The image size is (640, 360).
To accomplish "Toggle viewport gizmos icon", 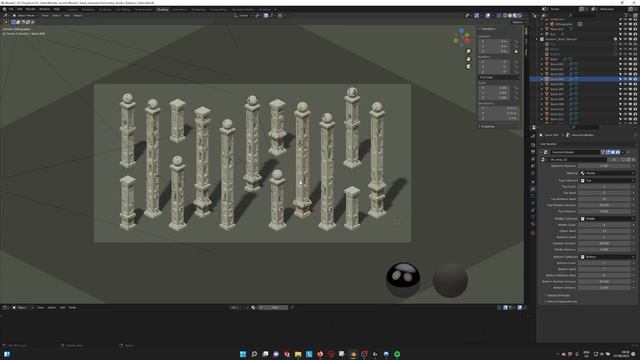I will click(x=477, y=16).
